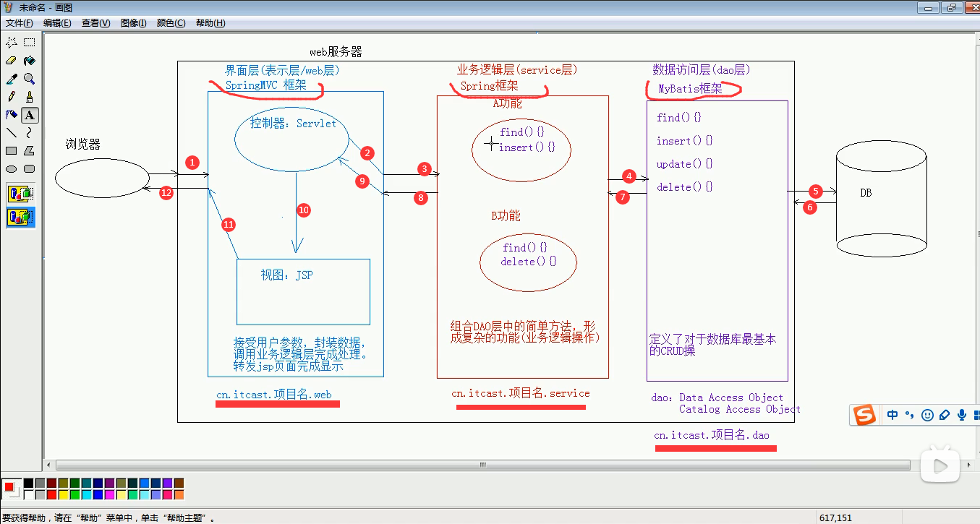Select the Polygon shape tool
The image size is (980, 524).
point(30,150)
